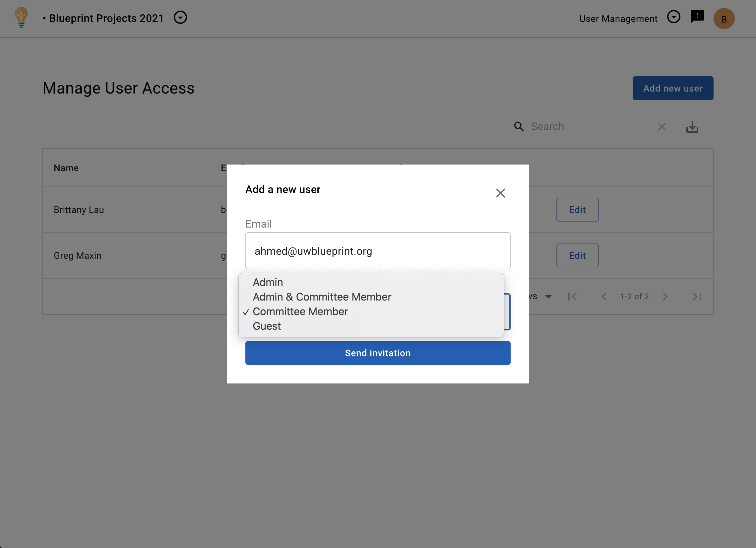756x548 pixels.
Task: Open the rows per page dropdown arrow
Action: 548,297
